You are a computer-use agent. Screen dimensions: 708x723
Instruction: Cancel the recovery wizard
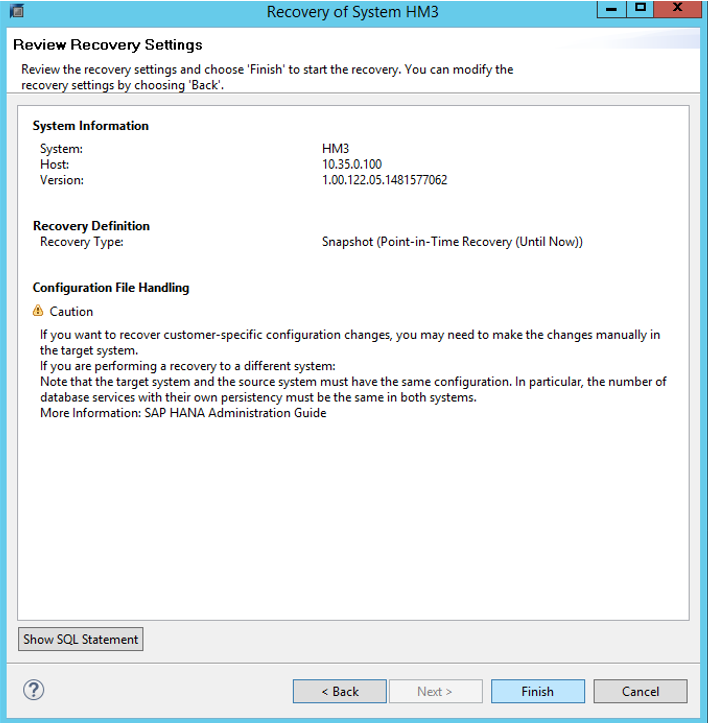(x=640, y=691)
